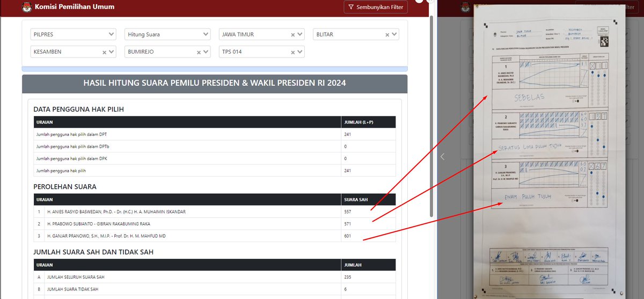Click JUMLAH SELURUH SUARA SAH row label

[75, 277]
